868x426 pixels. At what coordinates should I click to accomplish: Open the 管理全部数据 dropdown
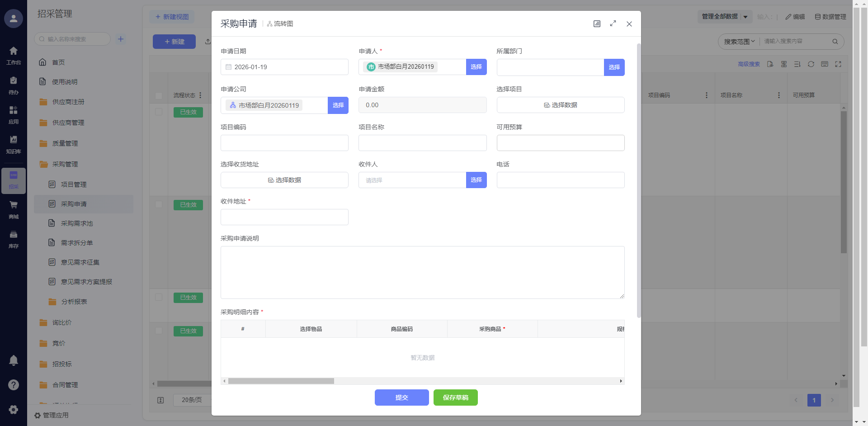(x=725, y=17)
